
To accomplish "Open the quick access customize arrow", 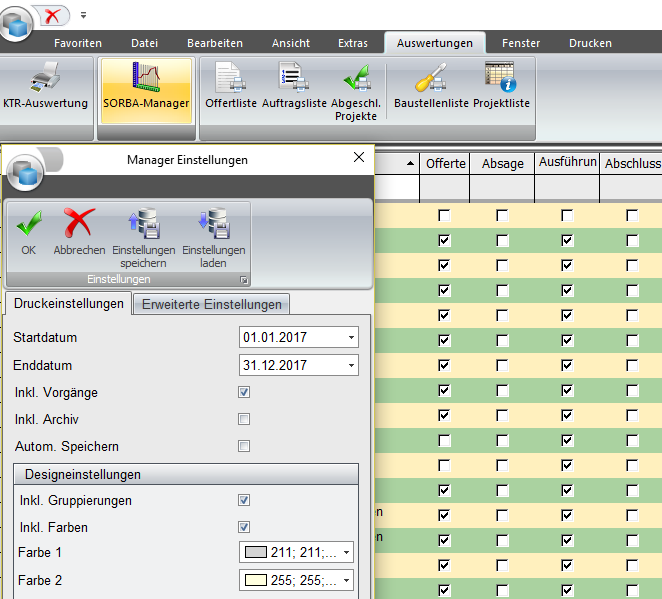I will [84, 16].
